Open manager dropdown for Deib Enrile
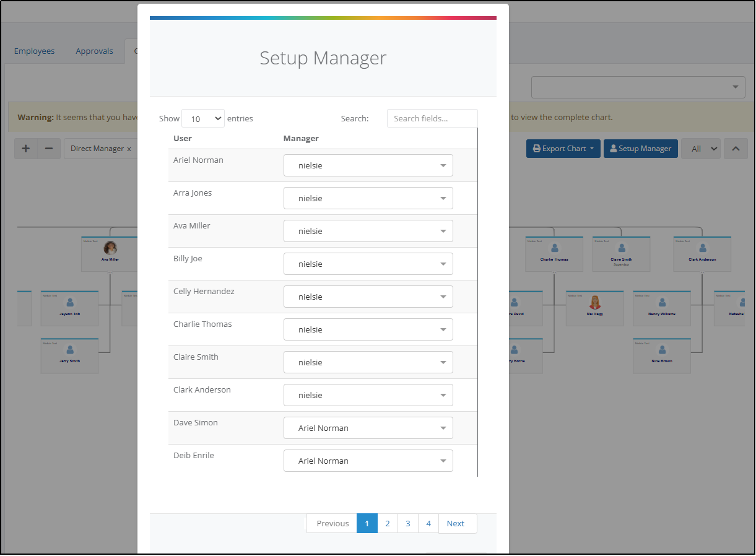756x556 pixels. click(368, 461)
